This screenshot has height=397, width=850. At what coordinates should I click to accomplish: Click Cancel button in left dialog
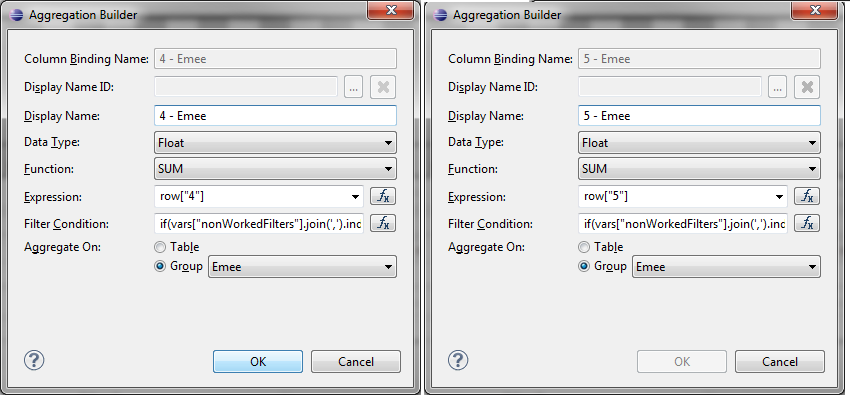(356, 362)
